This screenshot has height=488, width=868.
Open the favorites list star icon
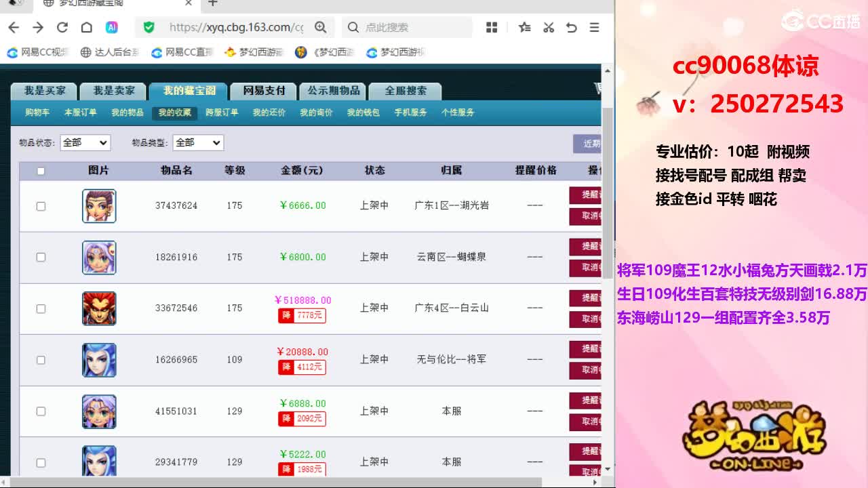(524, 27)
